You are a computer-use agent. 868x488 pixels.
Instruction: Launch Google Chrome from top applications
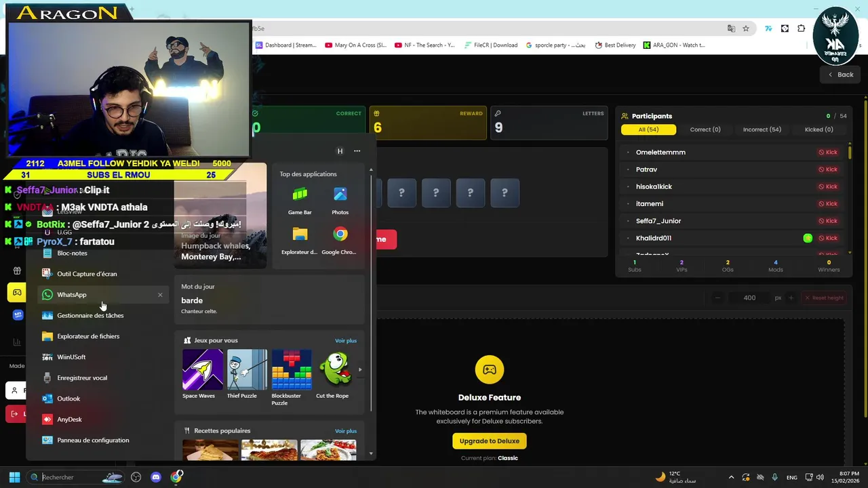(340, 241)
